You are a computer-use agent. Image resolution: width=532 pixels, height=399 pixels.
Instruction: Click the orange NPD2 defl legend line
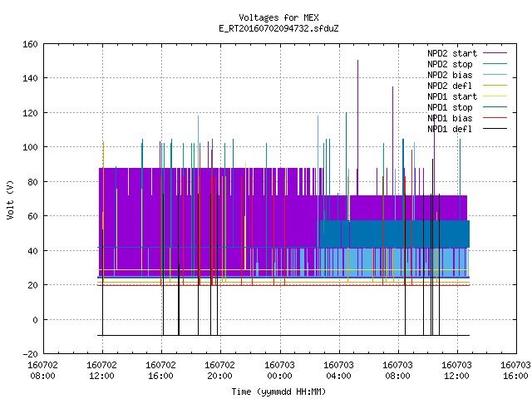pyautogui.click(x=495, y=86)
